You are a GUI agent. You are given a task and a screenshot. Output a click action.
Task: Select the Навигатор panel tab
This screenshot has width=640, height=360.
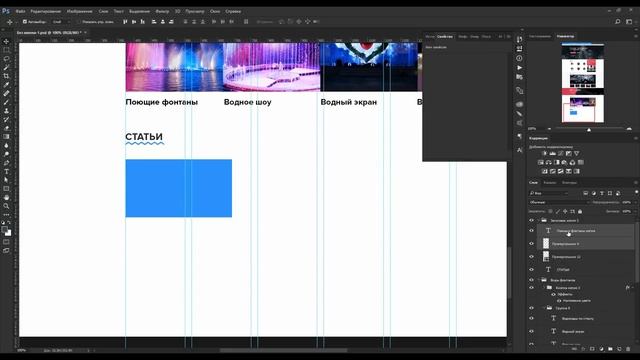tap(565, 36)
